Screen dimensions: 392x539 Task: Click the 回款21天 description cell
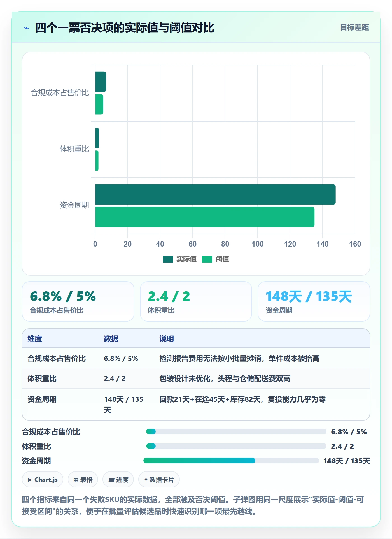242,399
